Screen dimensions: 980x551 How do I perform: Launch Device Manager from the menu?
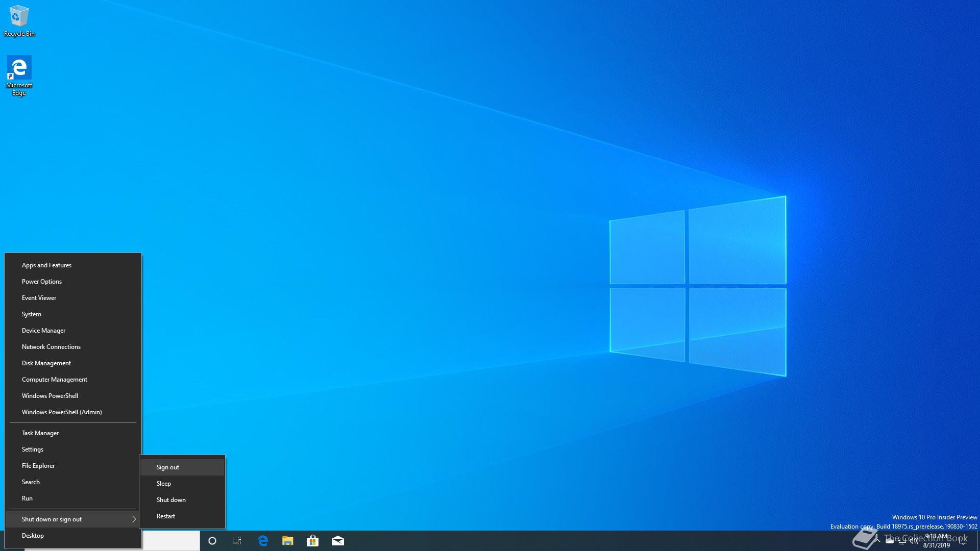tap(73, 331)
